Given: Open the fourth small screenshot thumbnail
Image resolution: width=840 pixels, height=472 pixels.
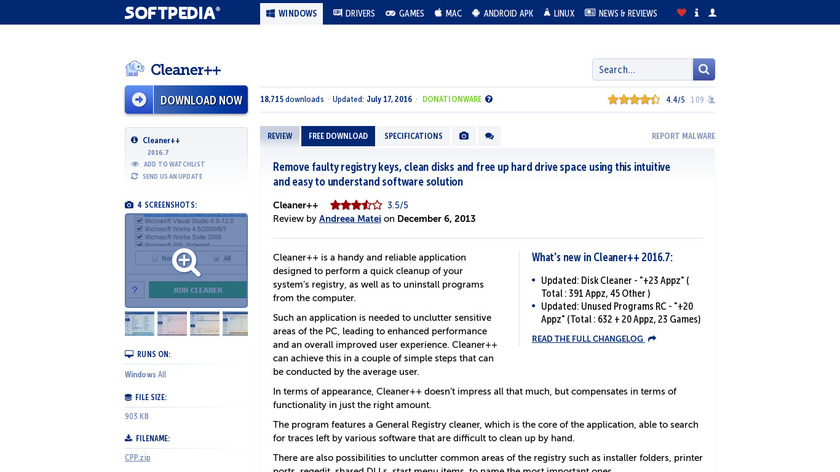Looking at the screenshot, I should coord(235,324).
